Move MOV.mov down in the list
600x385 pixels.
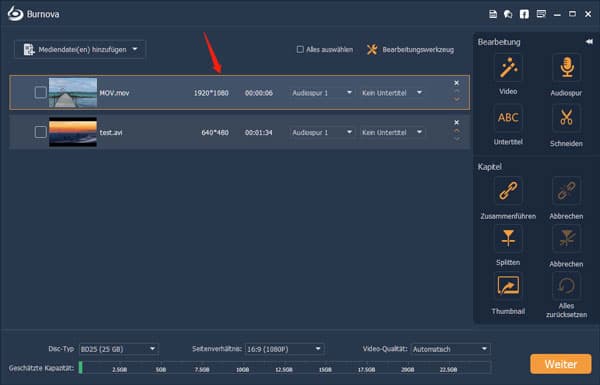[x=457, y=100]
